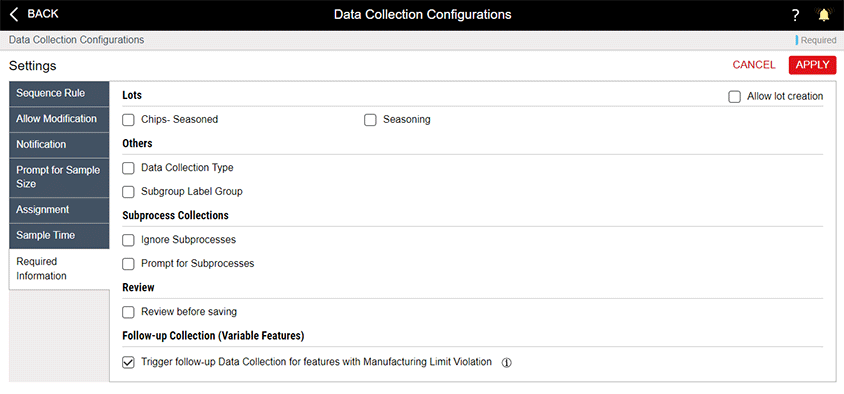Click the back chevron arrow icon
The width and height of the screenshot is (844, 394).
(14, 15)
